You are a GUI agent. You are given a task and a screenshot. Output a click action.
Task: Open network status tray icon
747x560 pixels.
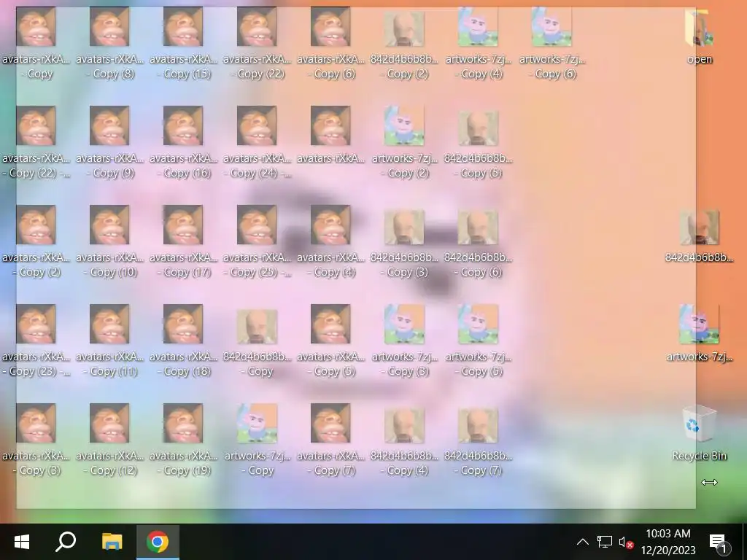[605, 542]
